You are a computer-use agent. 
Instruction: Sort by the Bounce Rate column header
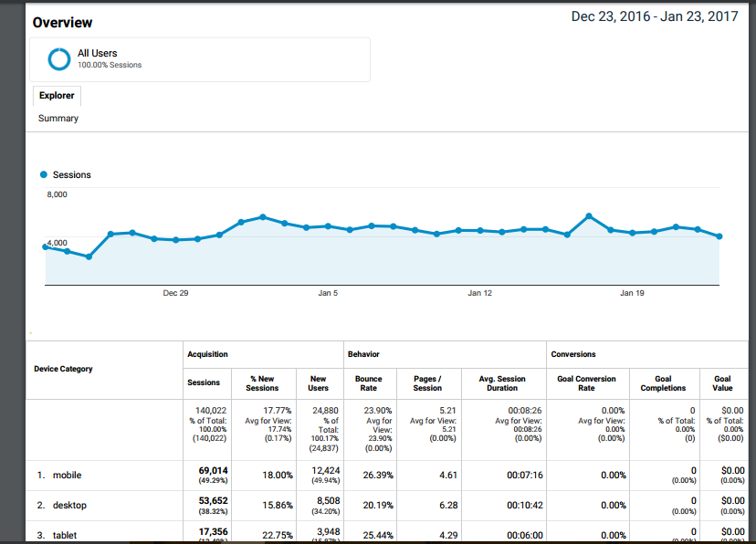coord(368,382)
